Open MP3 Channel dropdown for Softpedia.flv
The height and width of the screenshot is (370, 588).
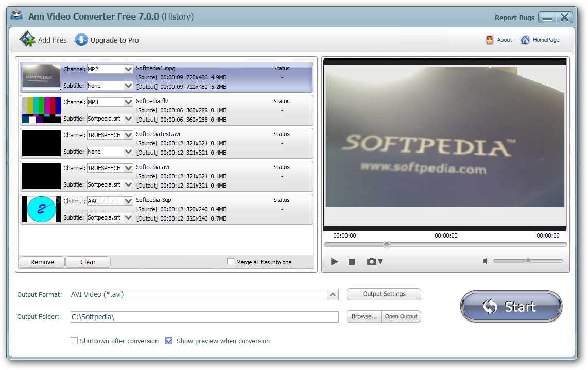point(128,102)
